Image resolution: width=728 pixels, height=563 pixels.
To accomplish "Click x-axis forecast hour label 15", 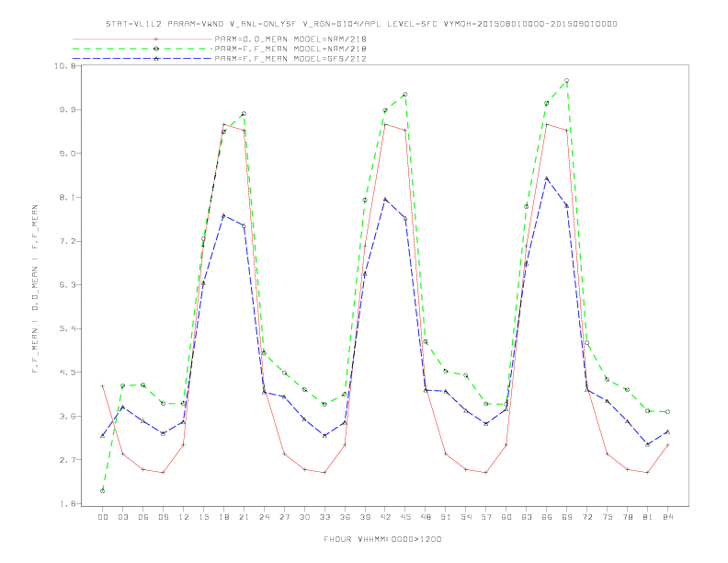I will [x=203, y=517].
